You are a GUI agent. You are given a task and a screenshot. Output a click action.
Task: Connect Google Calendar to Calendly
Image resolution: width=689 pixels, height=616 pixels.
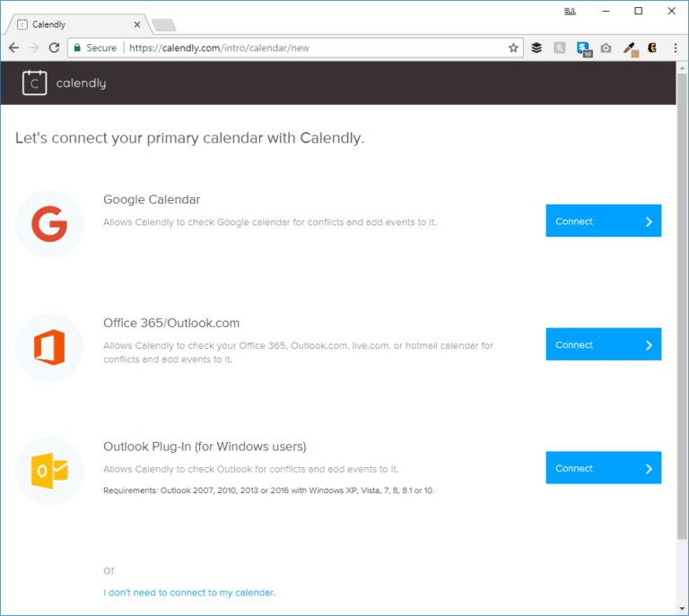point(603,221)
